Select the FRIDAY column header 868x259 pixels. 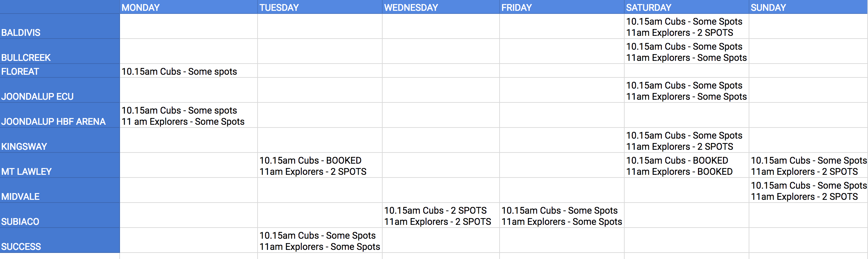(x=562, y=7)
